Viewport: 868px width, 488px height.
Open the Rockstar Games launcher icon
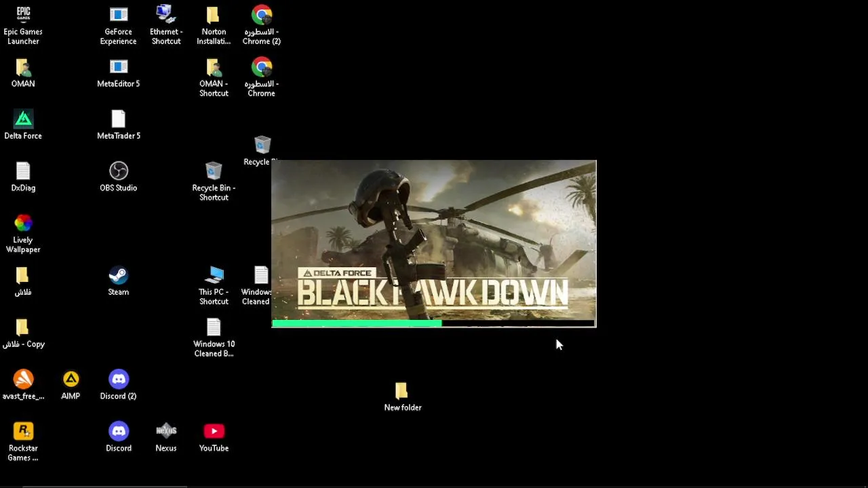pos(23,442)
